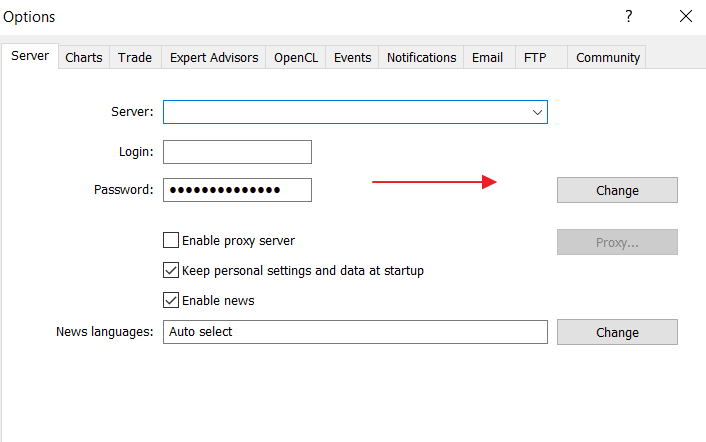The image size is (706, 442).
Task: Uncheck the Enable news checkbox
Action: [171, 300]
